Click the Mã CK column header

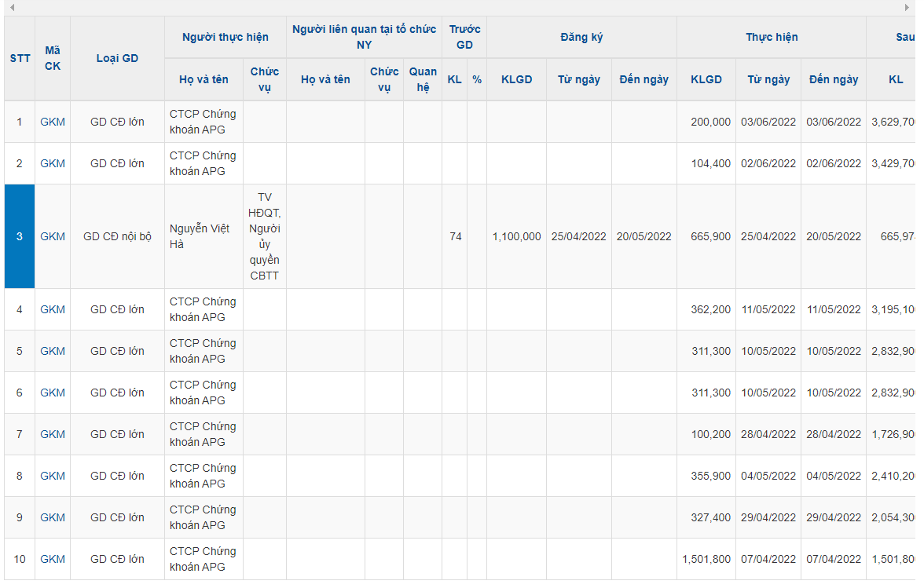(x=53, y=58)
